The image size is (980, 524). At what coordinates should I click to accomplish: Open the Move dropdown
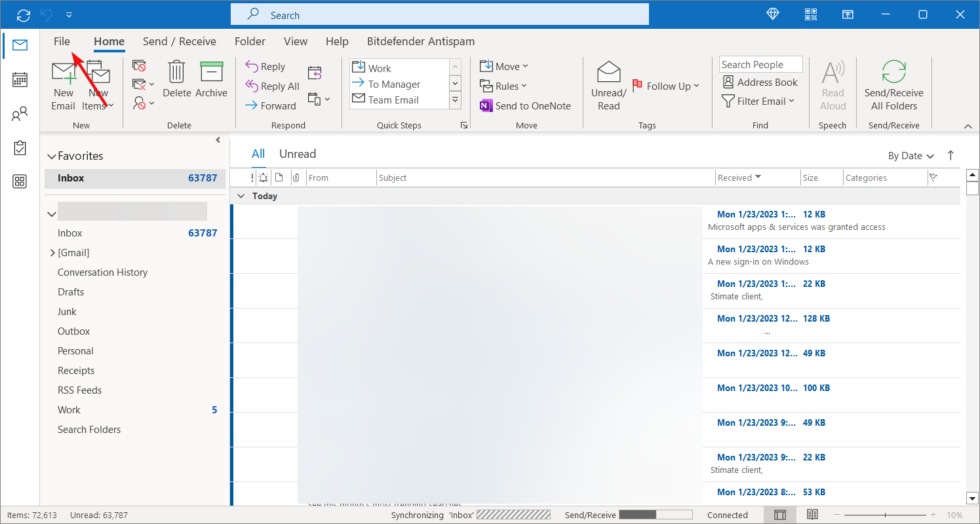pos(503,66)
